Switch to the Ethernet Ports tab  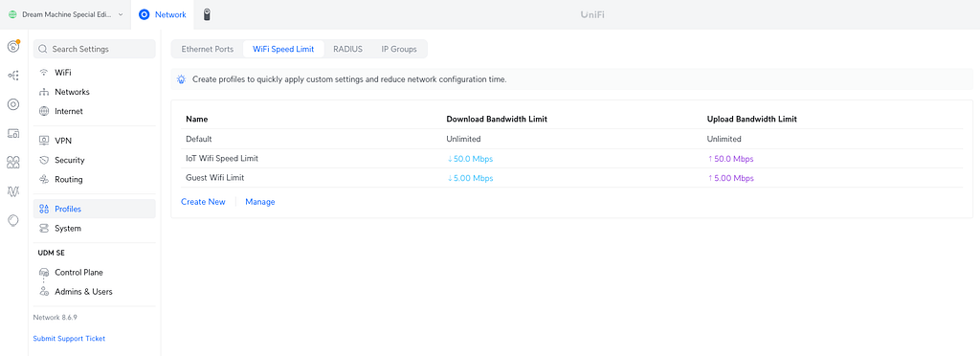(208, 49)
